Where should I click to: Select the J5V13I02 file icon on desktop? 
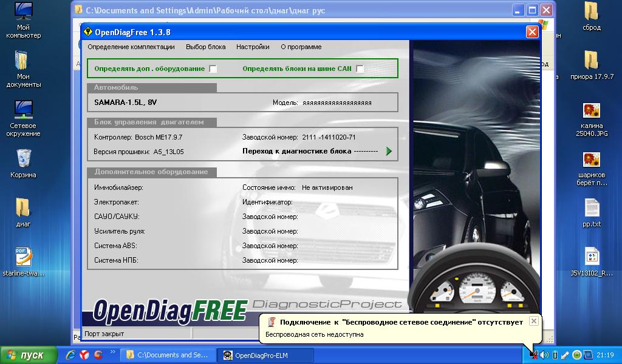[592, 261]
